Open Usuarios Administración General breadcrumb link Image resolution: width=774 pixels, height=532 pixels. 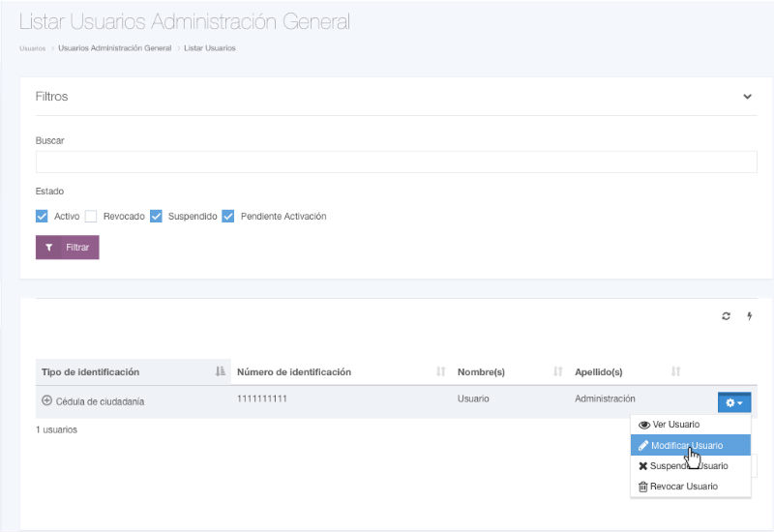pyautogui.click(x=114, y=48)
